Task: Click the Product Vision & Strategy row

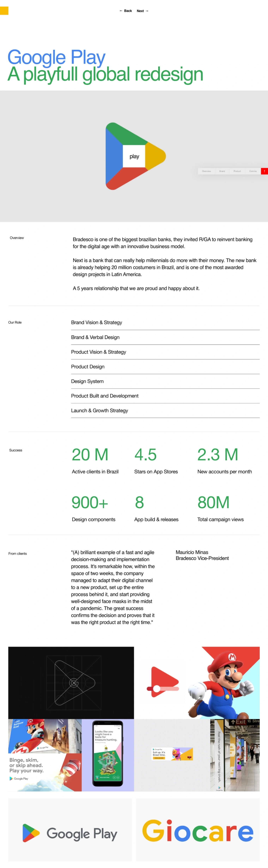Action: [x=165, y=352]
